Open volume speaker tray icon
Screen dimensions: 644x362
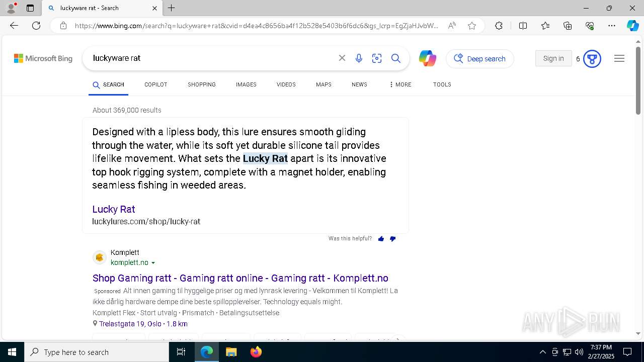[579, 352]
